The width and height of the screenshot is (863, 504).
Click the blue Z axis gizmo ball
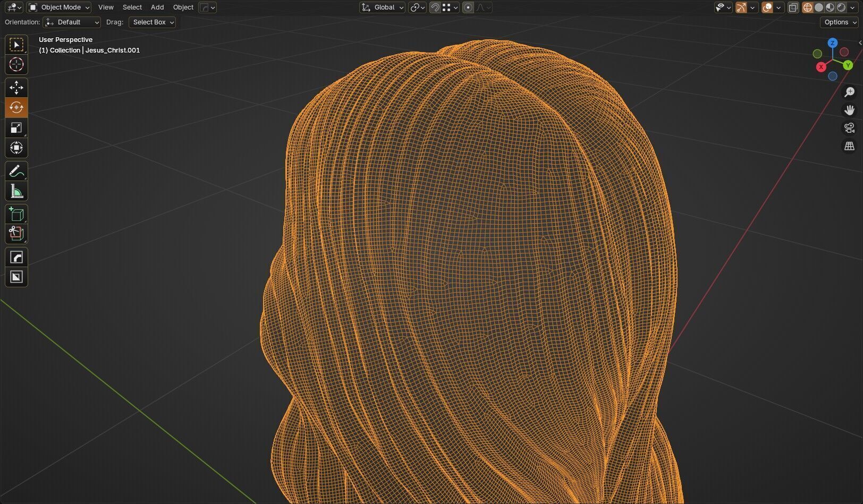833,43
